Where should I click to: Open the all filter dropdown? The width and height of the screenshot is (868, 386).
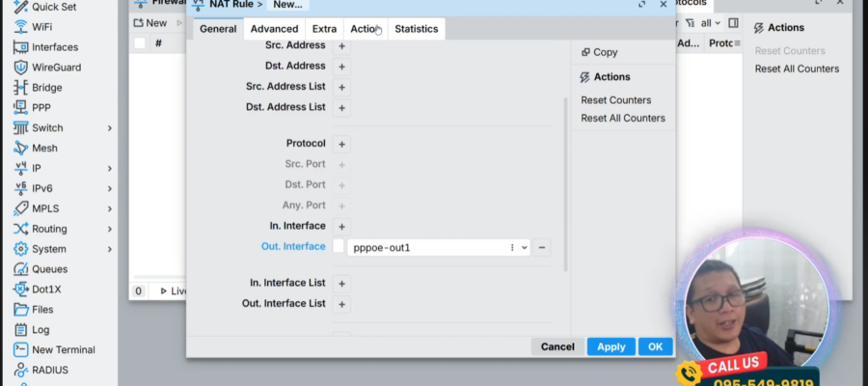click(x=710, y=23)
